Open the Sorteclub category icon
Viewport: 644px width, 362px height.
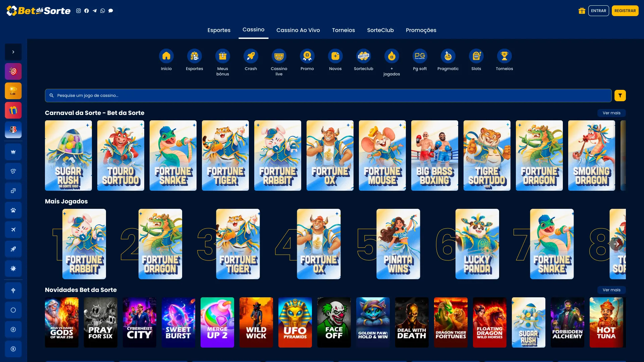click(x=364, y=56)
